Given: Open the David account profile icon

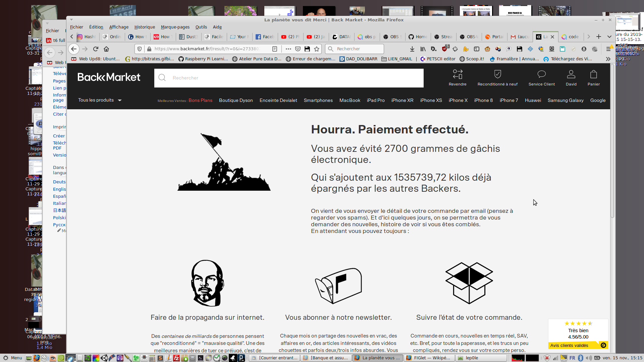Looking at the screenshot, I should coord(571,74).
